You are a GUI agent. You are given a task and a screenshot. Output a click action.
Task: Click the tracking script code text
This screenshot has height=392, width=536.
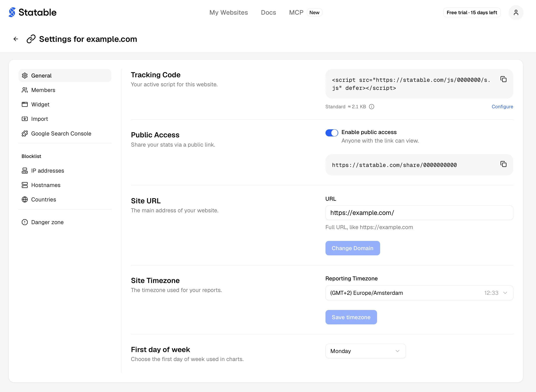point(411,84)
